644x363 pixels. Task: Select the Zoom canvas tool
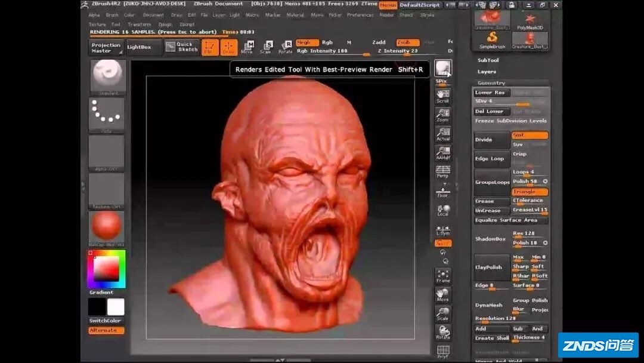(x=442, y=115)
